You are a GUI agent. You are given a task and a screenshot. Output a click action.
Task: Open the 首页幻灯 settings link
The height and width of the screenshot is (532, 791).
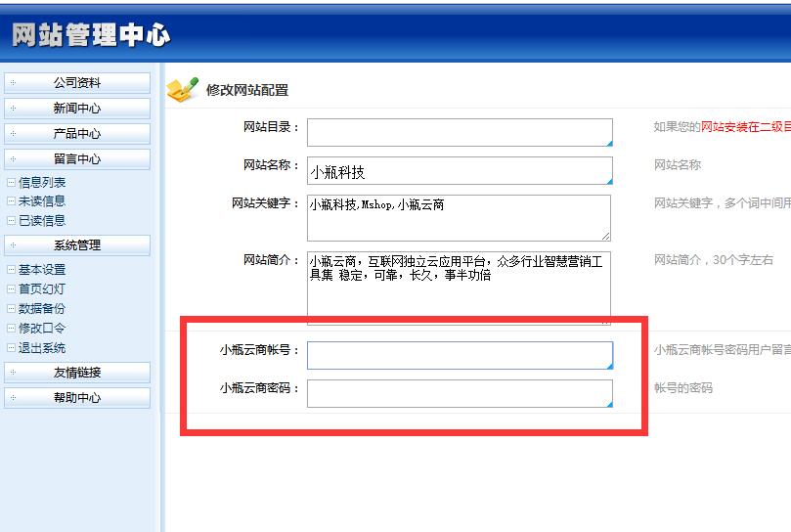(x=42, y=289)
